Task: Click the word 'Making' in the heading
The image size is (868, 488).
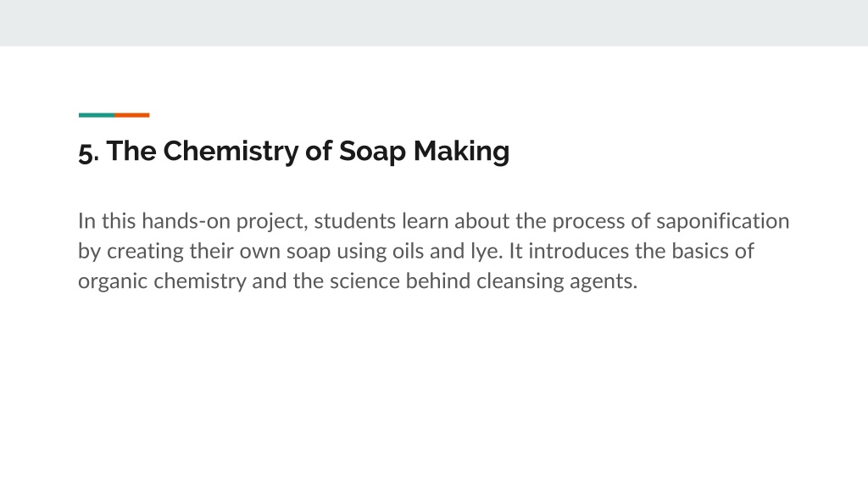Action: tap(462, 152)
